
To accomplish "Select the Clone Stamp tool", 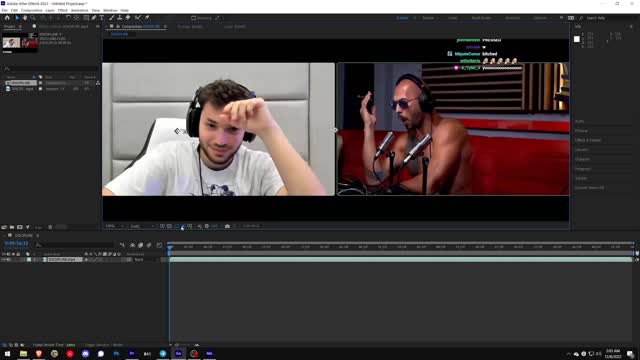I will pyautogui.click(x=120, y=18).
